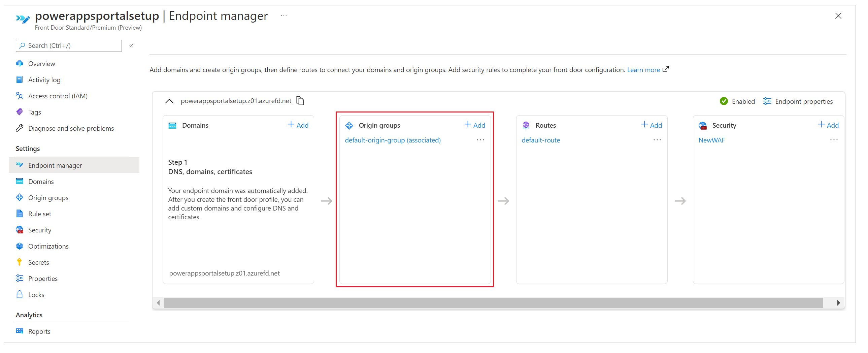The height and width of the screenshot is (353, 868).
Task: Click the horizontal scrollbar right arrow
Action: (x=838, y=303)
